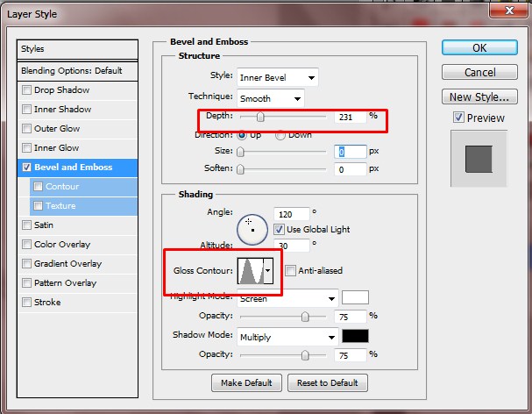Open the Gloss Contour curve preview

click(x=251, y=271)
